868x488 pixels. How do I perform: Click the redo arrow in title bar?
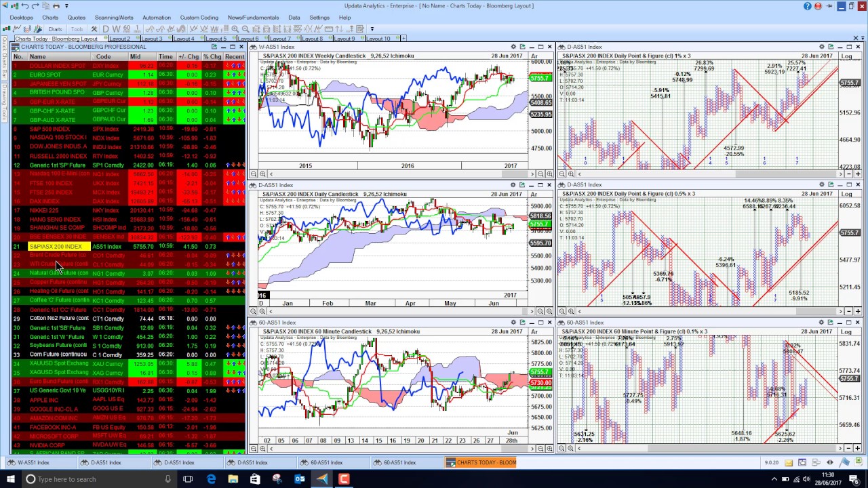35,6
